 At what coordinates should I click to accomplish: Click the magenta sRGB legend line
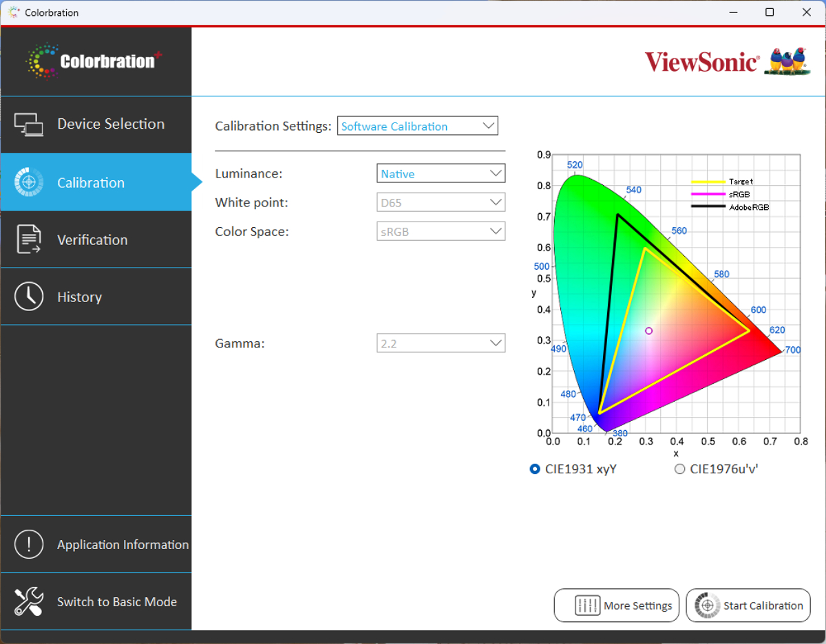(x=708, y=194)
